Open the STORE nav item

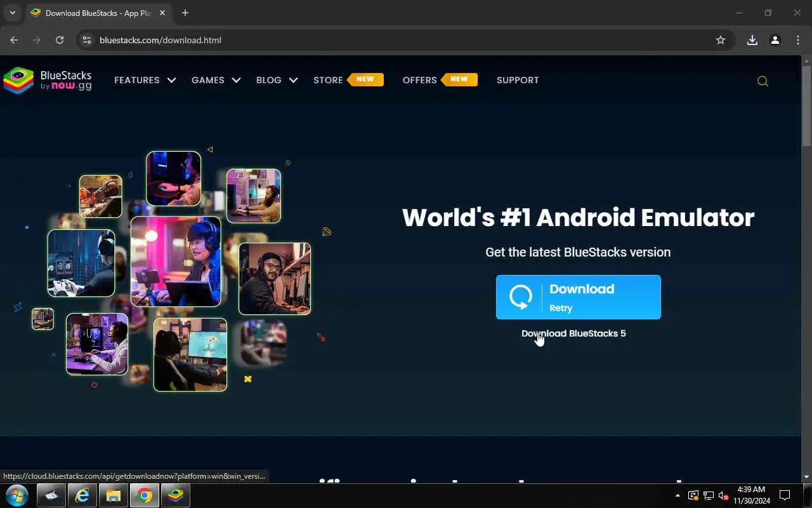point(348,80)
